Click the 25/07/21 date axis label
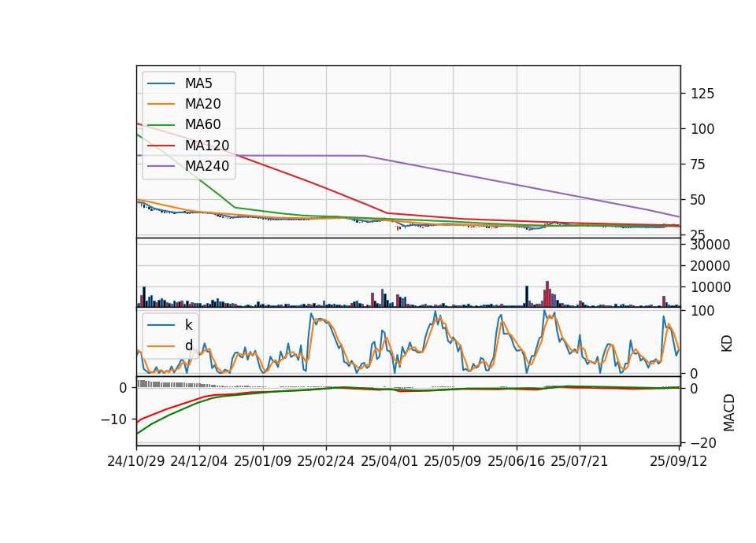Screen dimensions: 756x543 pyautogui.click(x=579, y=461)
